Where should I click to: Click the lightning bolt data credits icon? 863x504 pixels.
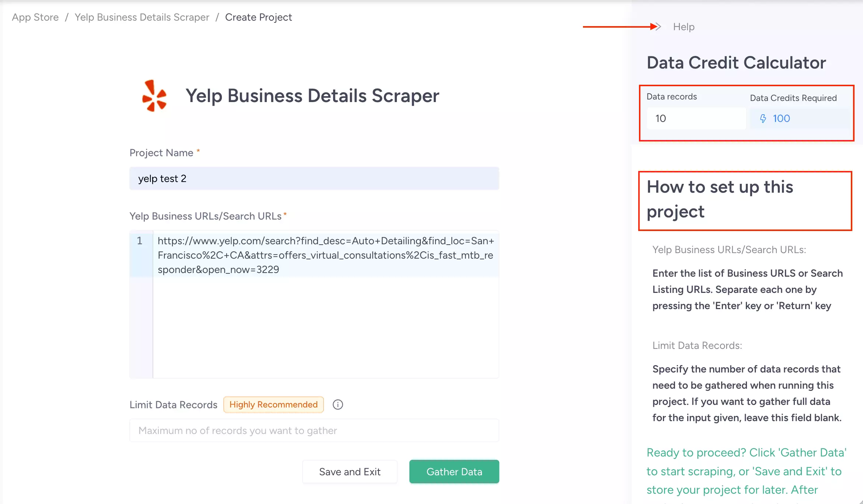pos(763,118)
